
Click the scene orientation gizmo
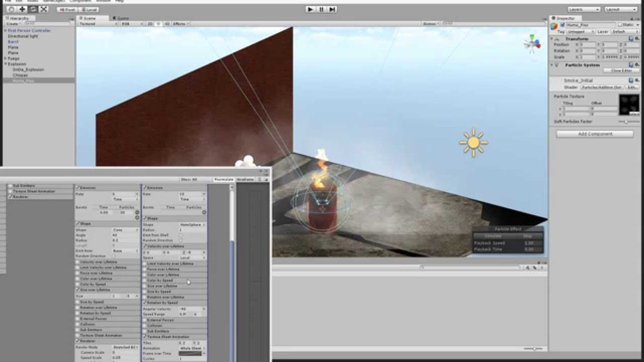point(531,44)
